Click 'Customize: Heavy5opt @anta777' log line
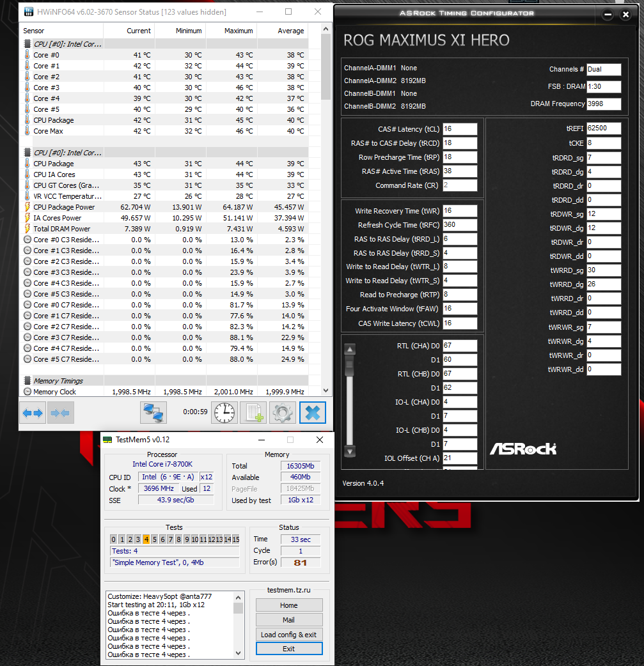644x666 pixels. pos(160,596)
